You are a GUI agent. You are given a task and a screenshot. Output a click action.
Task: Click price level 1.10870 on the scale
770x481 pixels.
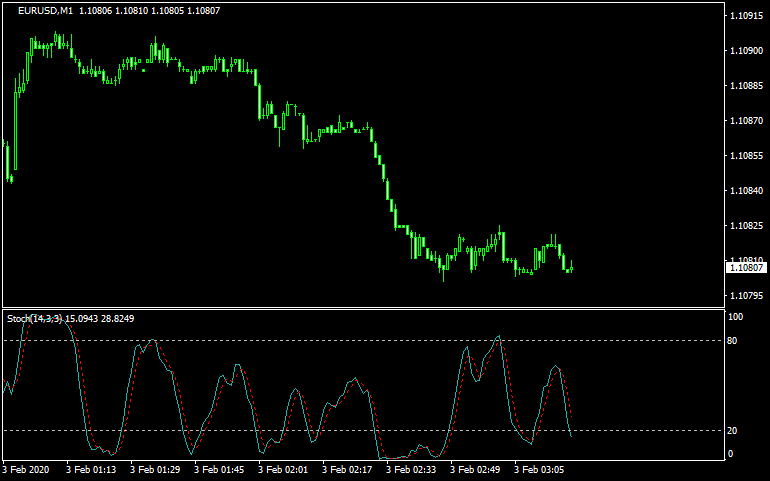coord(747,120)
